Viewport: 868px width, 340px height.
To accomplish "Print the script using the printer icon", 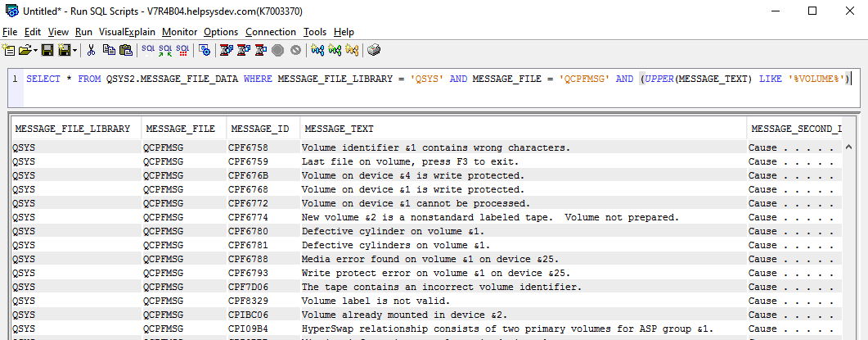I will (x=374, y=50).
